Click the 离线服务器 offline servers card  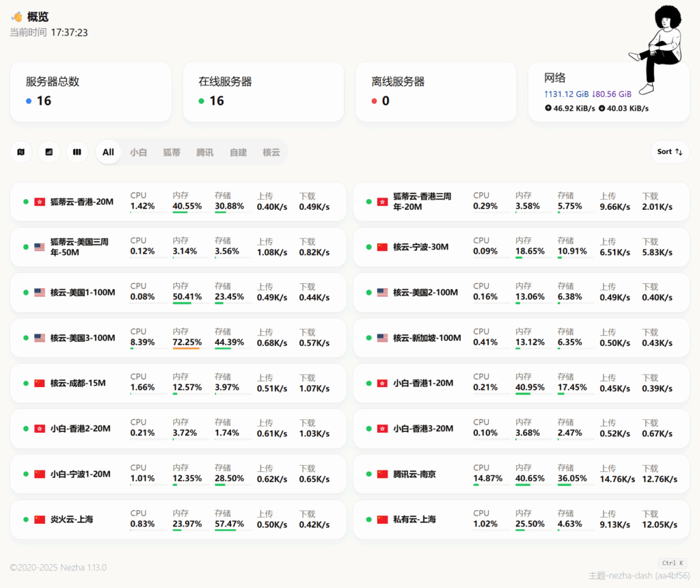(435, 92)
